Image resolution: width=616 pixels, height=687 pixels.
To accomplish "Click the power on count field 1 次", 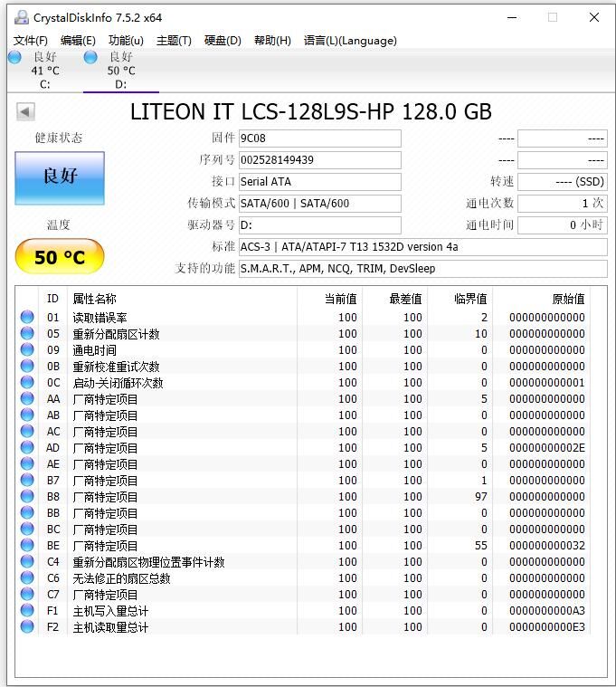I will [563, 204].
